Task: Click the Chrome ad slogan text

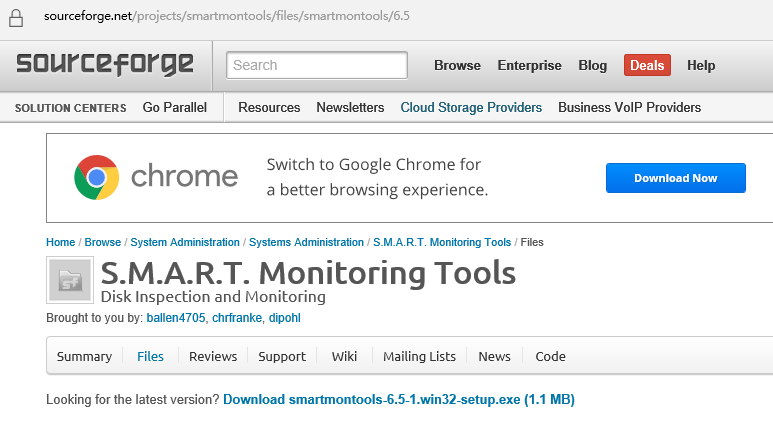Action: click(377, 177)
